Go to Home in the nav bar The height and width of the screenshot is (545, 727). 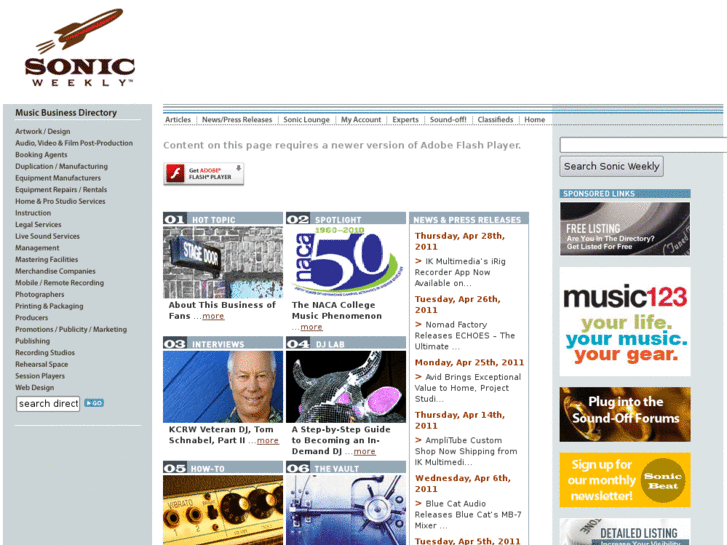(535, 120)
